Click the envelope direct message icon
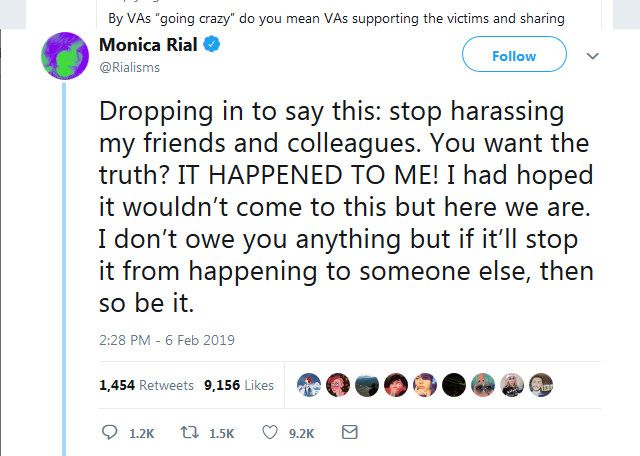Image resolution: width=640 pixels, height=456 pixels. coord(350,432)
